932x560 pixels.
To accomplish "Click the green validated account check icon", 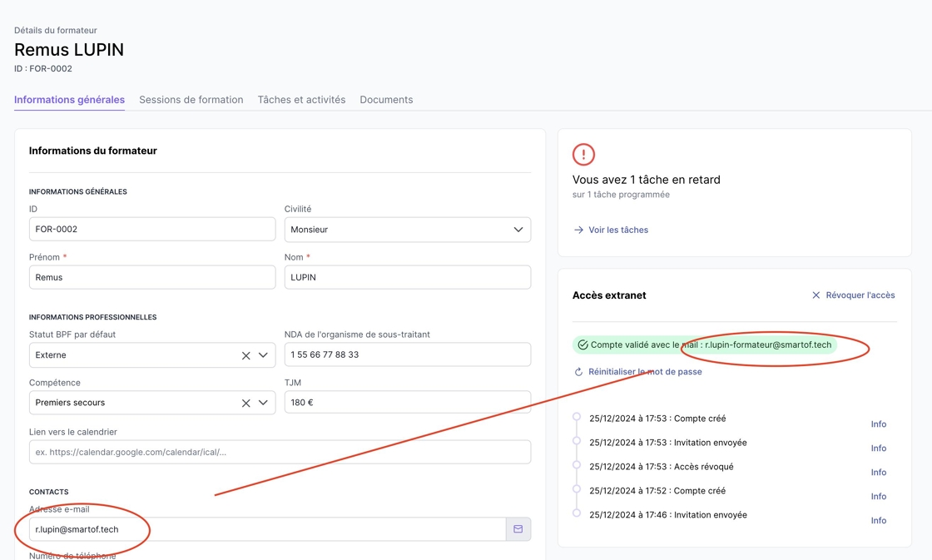I will [582, 345].
